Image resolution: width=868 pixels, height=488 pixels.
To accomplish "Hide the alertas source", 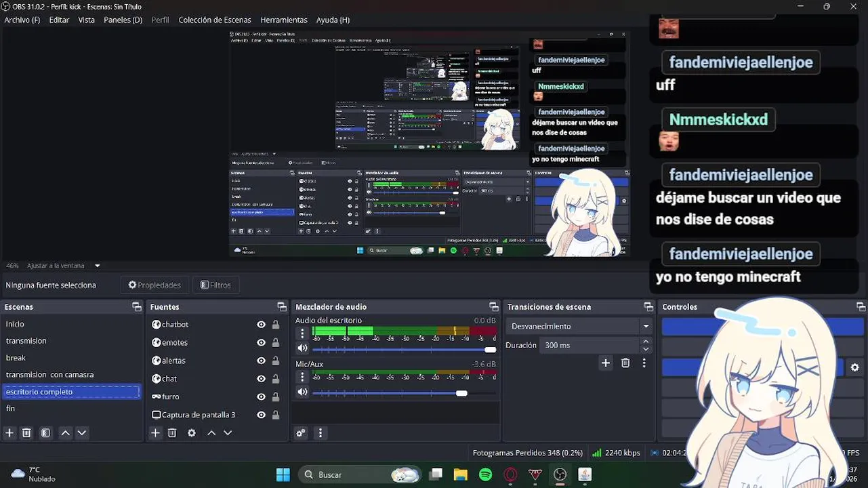I will point(261,361).
